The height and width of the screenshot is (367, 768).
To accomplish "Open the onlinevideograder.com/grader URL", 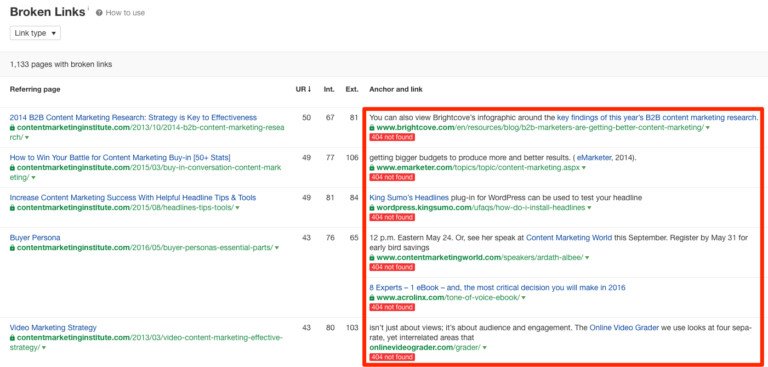I will [425, 347].
